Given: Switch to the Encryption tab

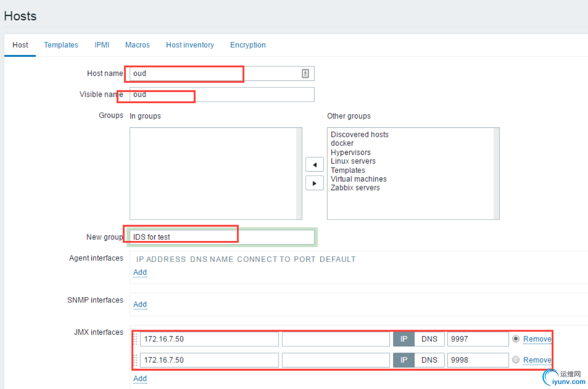Looking at the screenshot, I should click(x=248, y=45).
